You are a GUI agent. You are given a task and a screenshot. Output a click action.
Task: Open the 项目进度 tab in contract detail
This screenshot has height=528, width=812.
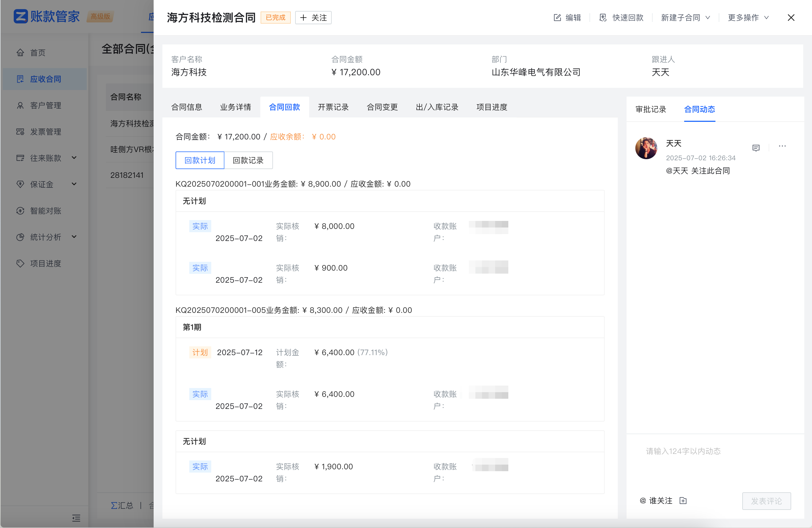[x=492, y=107]
